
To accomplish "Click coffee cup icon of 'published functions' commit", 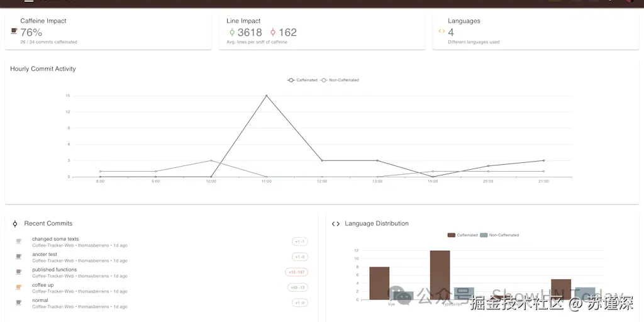I will [x=18, y=272].
